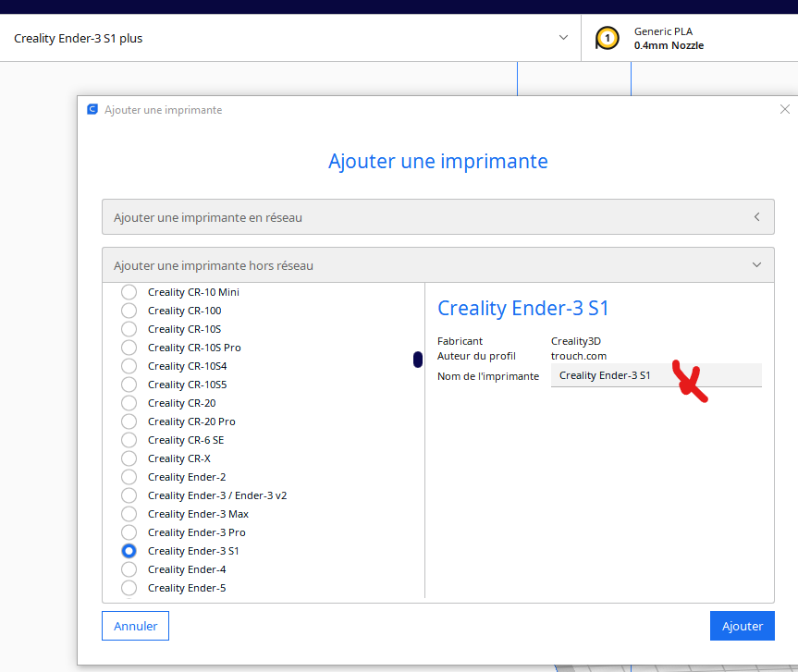Pick Creality CR-10S5 radio button
The height and width of the screenshot is (672, 798).
pyautogui.click(x=129, y=385)
